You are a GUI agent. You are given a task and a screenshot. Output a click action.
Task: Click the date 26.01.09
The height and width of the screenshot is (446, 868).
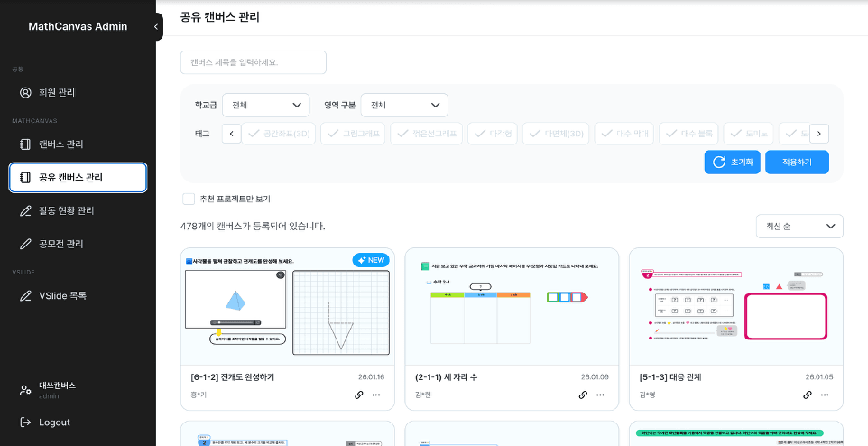click(x=596, y=377)
